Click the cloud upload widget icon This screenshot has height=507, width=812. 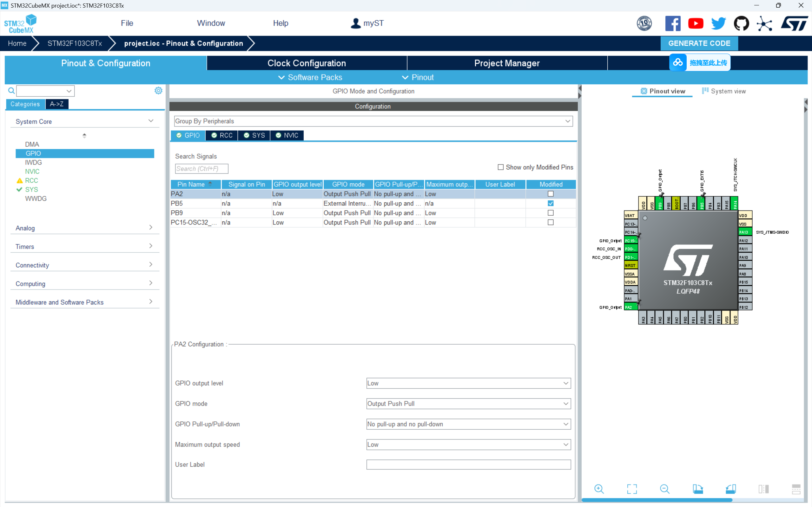678,63
